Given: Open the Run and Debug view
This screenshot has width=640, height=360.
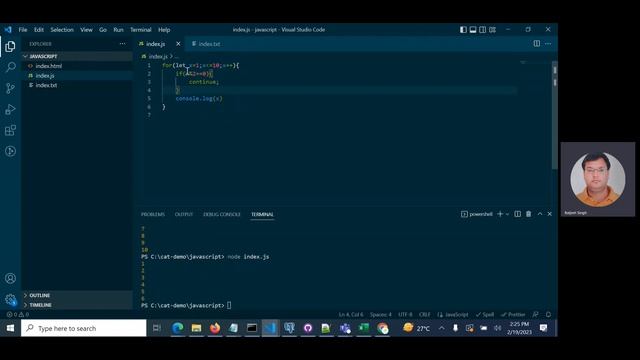Looking at the screenshot, I should click(10, 109).
